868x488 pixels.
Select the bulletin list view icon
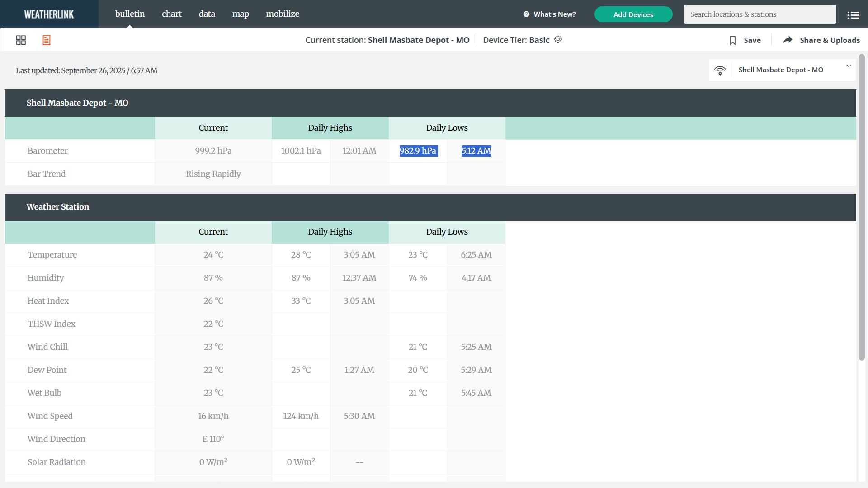47,40
